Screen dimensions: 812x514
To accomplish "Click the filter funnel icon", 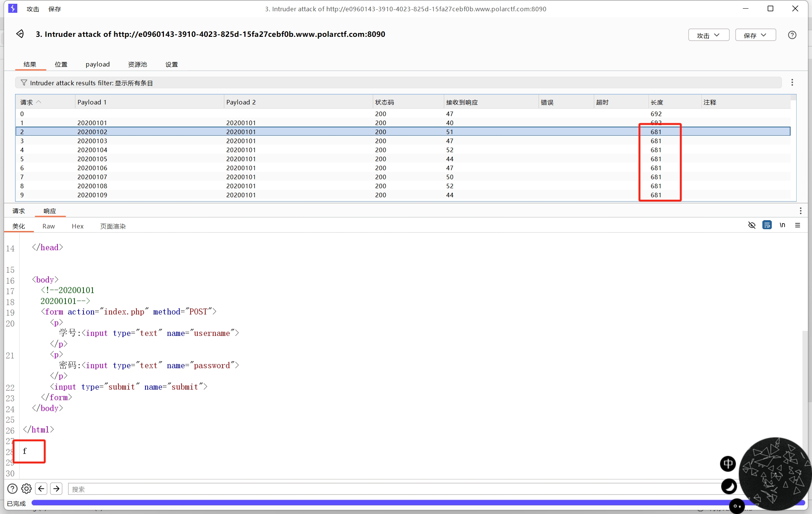I will click(24, 83).
